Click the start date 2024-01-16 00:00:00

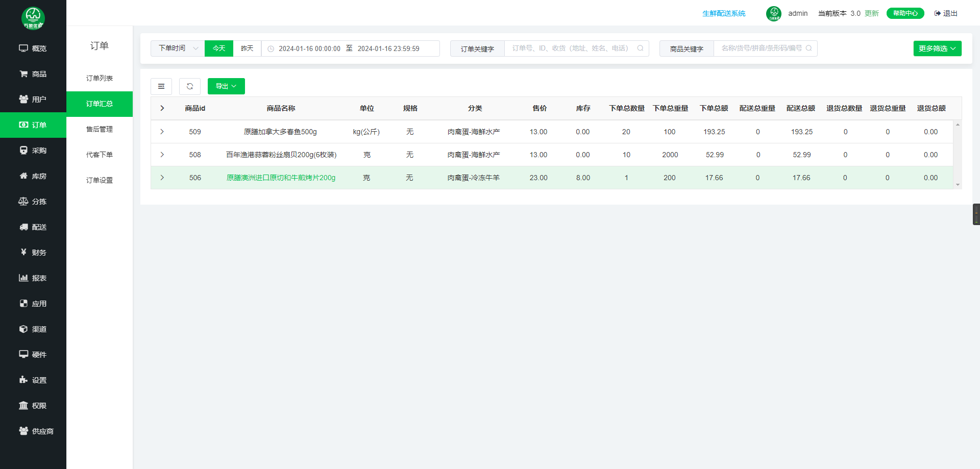pos(309,49)
